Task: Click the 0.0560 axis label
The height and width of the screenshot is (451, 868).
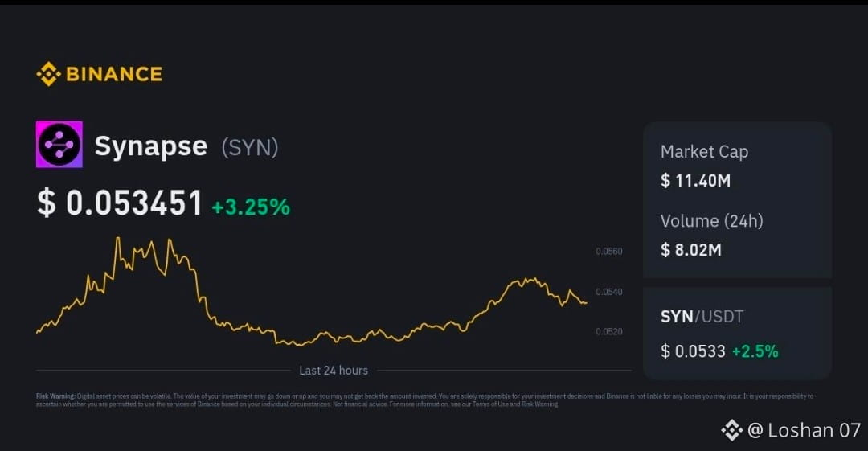Action: tap(609, 252)
